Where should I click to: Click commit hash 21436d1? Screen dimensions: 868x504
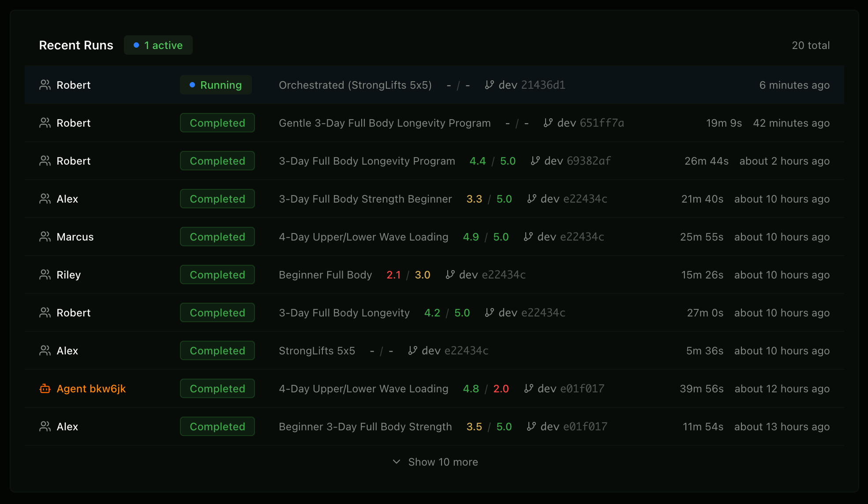(543, 85)
